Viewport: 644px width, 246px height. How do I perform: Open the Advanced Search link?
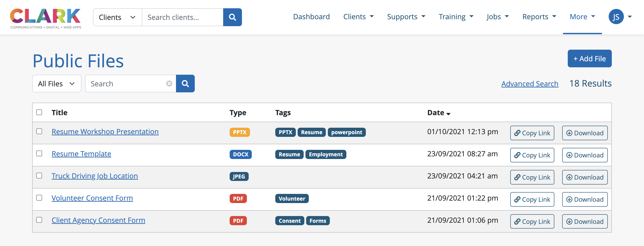pos(530,83)
